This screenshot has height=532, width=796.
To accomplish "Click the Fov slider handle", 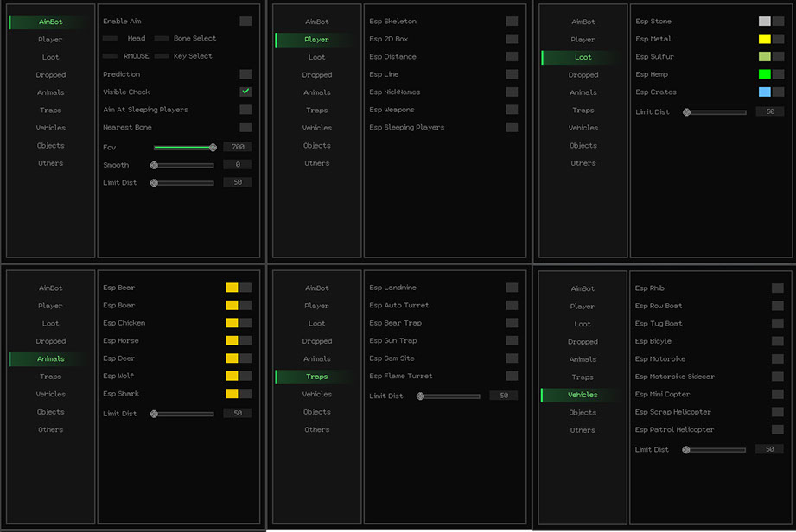I will click(x=213, y=148).
